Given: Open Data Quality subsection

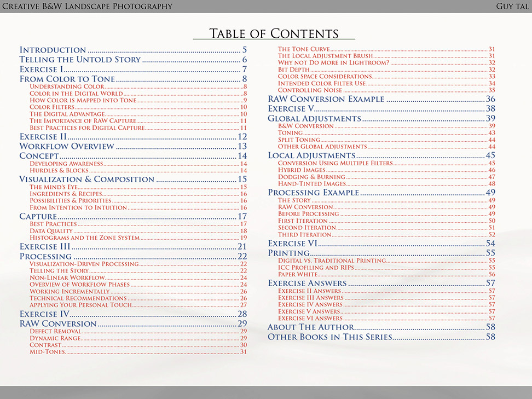Looking at the screenshot, I should click(138, 231).
